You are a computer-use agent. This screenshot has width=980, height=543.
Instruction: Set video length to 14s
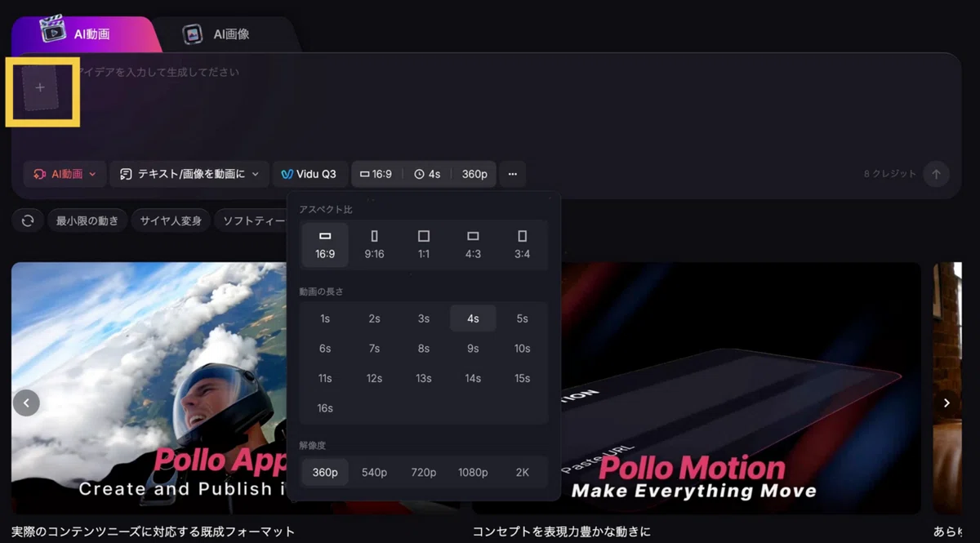pos(473,378)
